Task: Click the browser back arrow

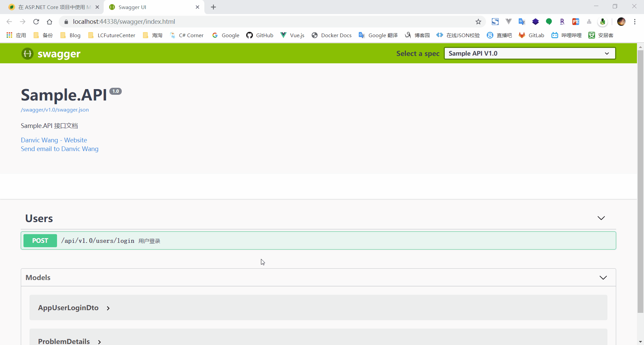Action: [x=9, y=22]
